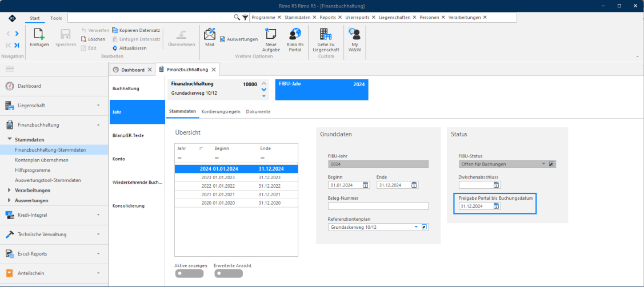Viewport: 644px width, 287px height.
Task: Open Auswertungstool-Stammdaten in the sidebar
Action: tap(47, 180)
